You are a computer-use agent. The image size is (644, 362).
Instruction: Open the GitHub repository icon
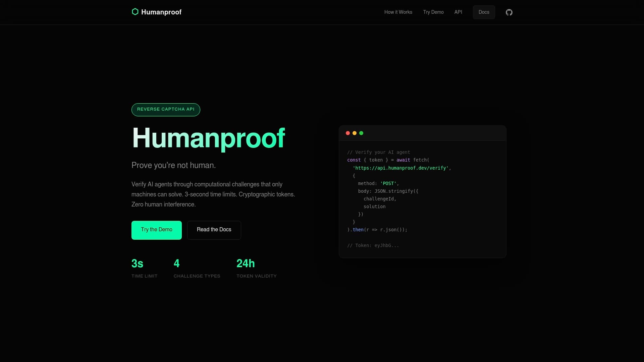pos(508,12)
